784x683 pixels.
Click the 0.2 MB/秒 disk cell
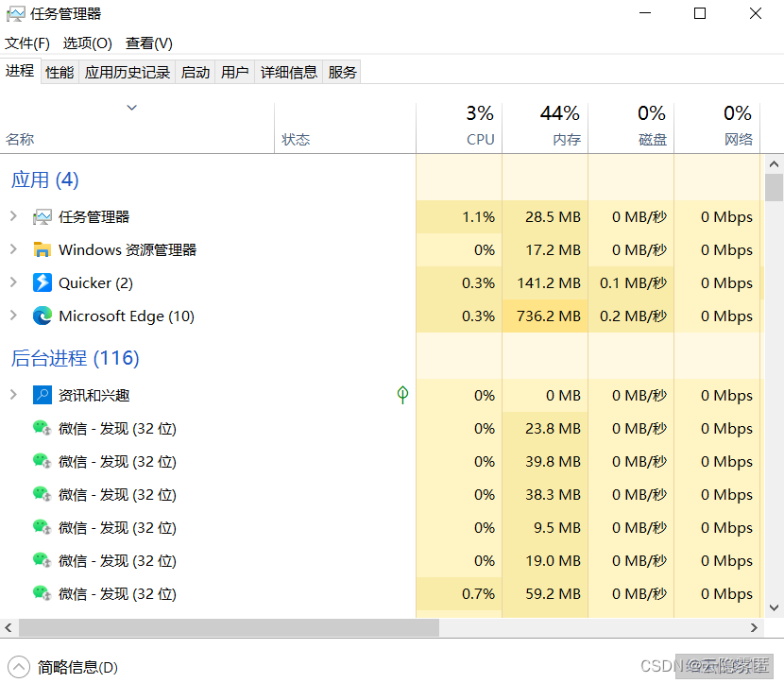[x=631, y=316]
